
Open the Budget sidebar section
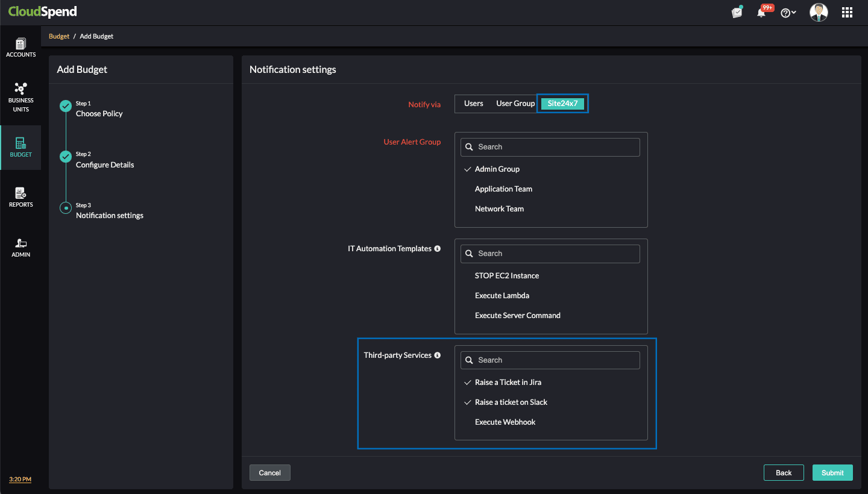(x=20, y=148)
